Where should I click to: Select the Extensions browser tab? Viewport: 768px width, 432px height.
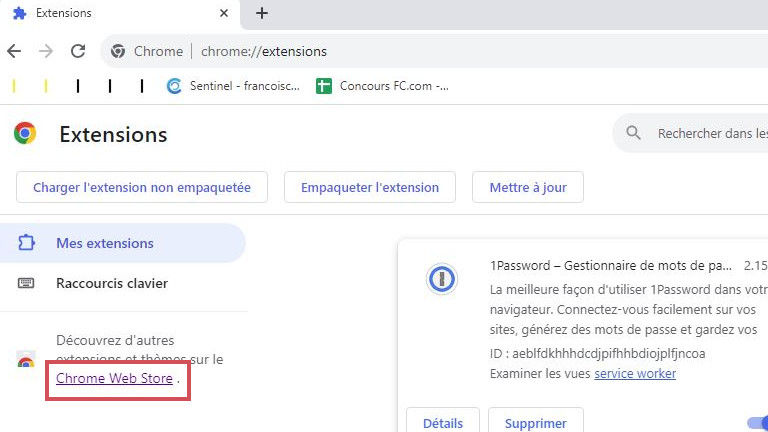[110, 13]
